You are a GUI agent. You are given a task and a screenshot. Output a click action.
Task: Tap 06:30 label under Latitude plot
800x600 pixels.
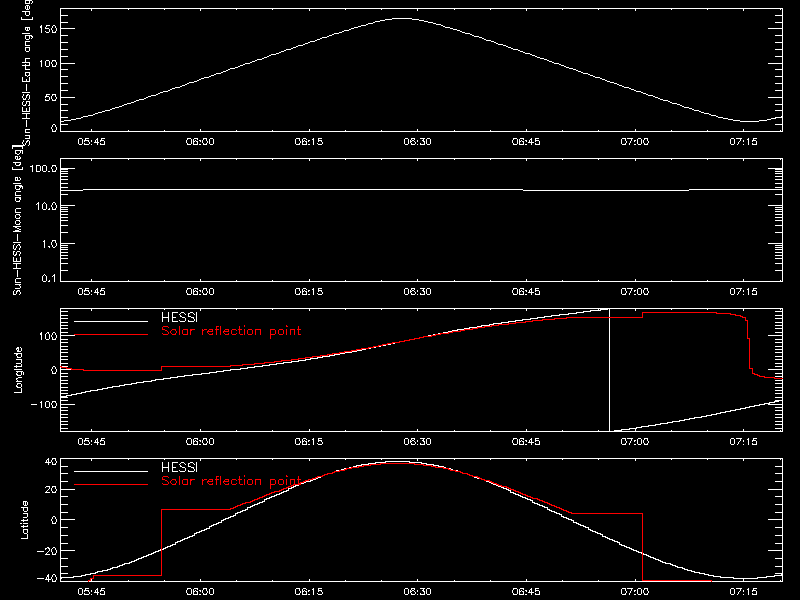pyautogui.click(x=417, y=592)
